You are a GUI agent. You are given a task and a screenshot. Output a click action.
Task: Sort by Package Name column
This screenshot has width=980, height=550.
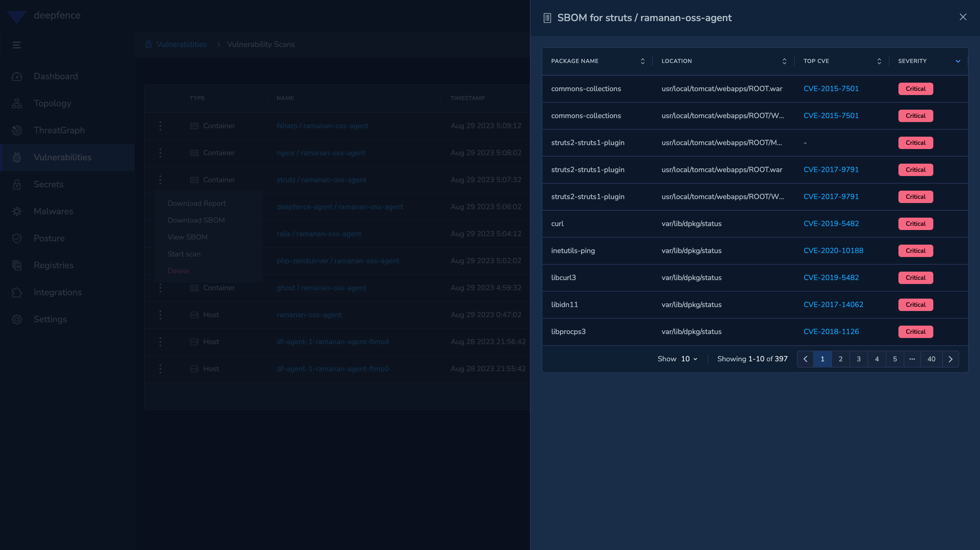(x=642, y=61)
